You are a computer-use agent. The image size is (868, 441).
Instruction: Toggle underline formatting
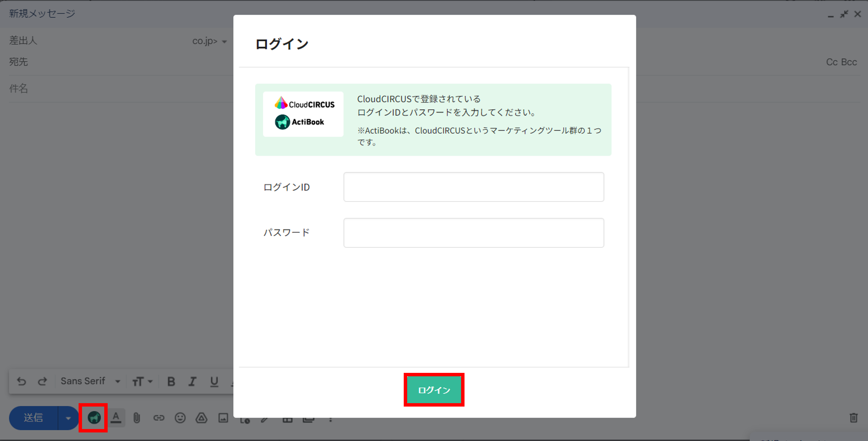(x=214, y=381)
